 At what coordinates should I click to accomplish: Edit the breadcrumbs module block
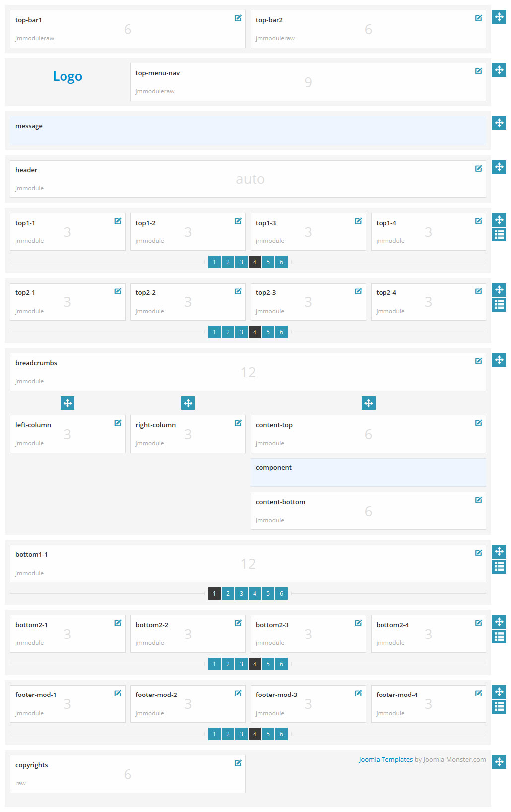pyautogui.click(x=478, y=361)
